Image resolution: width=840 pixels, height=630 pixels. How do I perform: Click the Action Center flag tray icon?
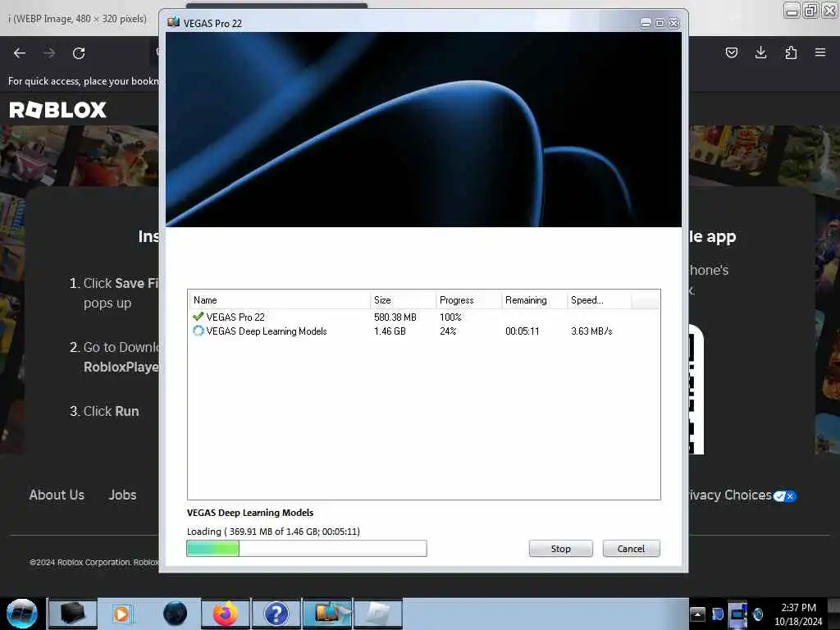tap(718, 614)
